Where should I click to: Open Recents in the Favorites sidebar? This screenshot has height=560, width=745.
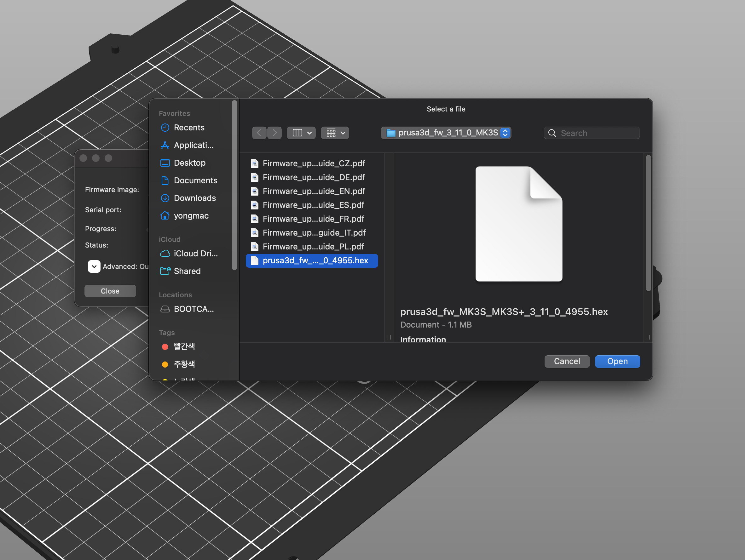(x=188, y=128)
